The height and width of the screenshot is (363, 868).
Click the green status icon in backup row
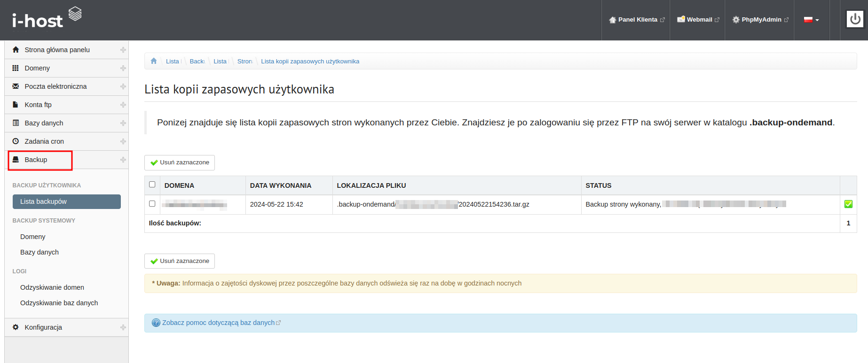[x=848, y=204]
